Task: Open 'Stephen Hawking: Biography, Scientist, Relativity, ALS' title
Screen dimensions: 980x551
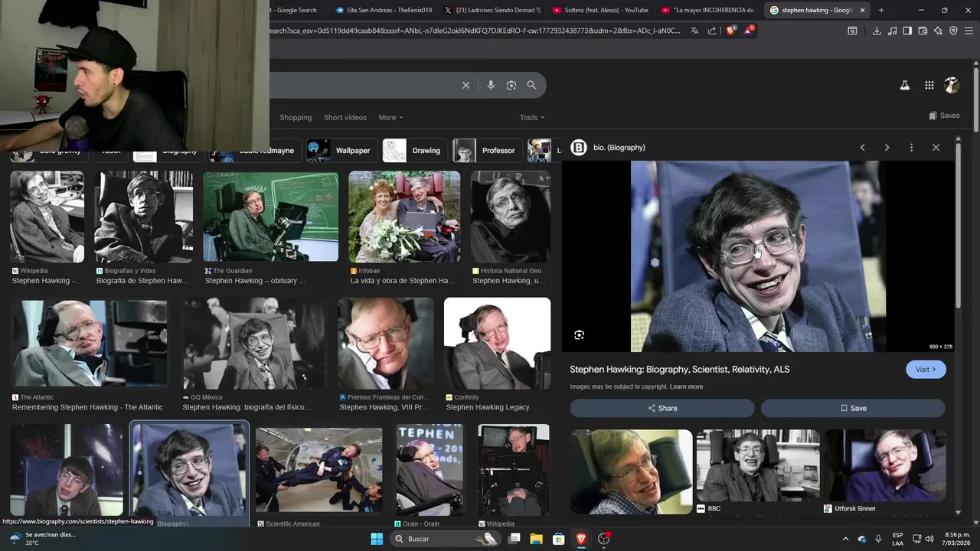Action: (679, 369)
